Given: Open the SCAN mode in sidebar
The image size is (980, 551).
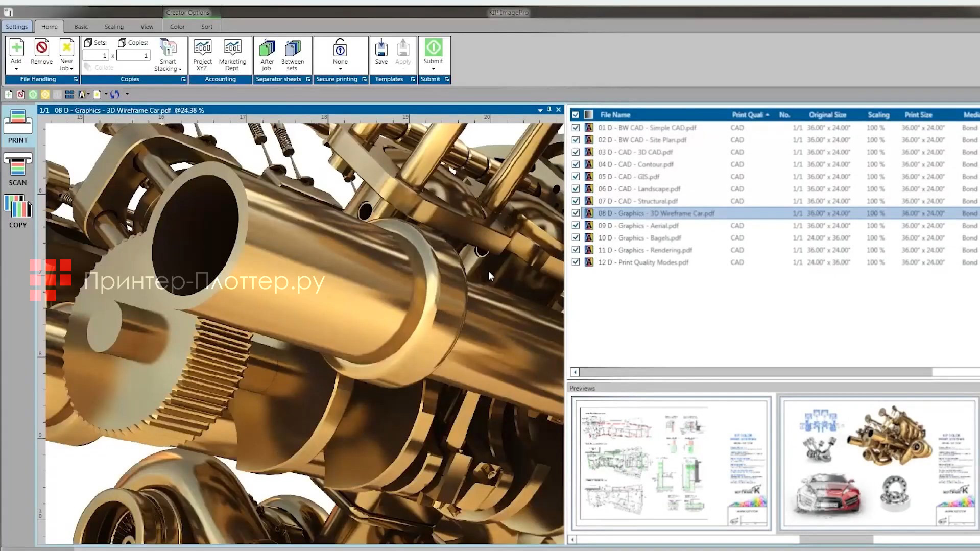Looking at the screenshot, I should [x=18, y=169].
